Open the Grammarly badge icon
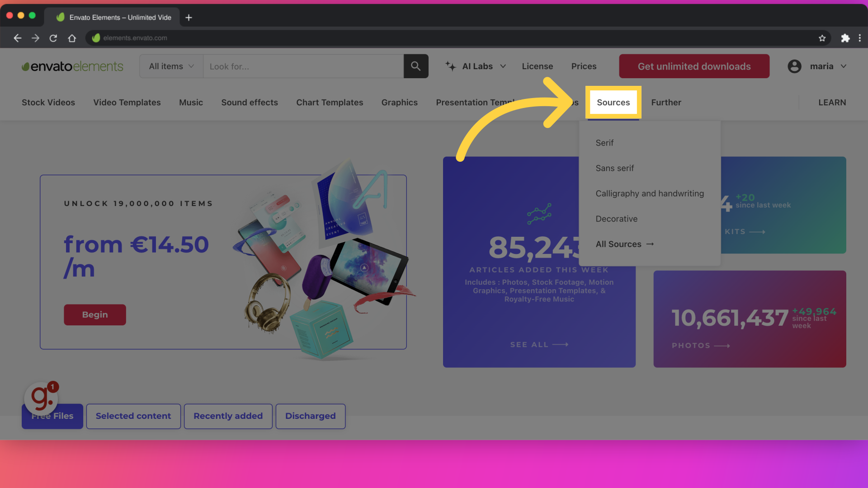 [x=41, y=398]
